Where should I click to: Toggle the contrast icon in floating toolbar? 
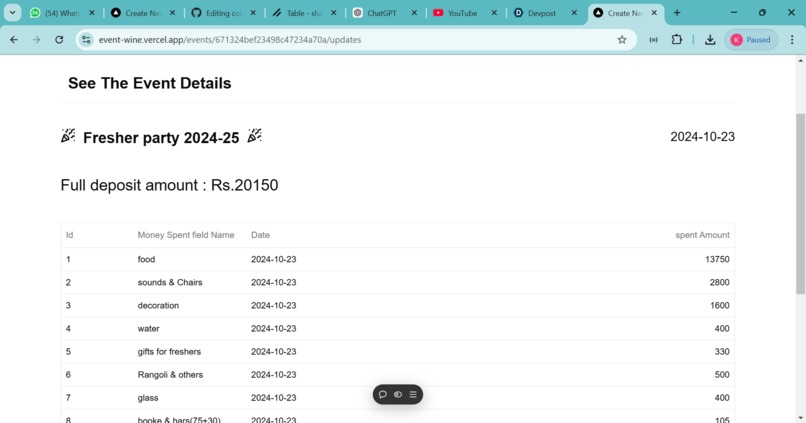(x=398, y=395)
